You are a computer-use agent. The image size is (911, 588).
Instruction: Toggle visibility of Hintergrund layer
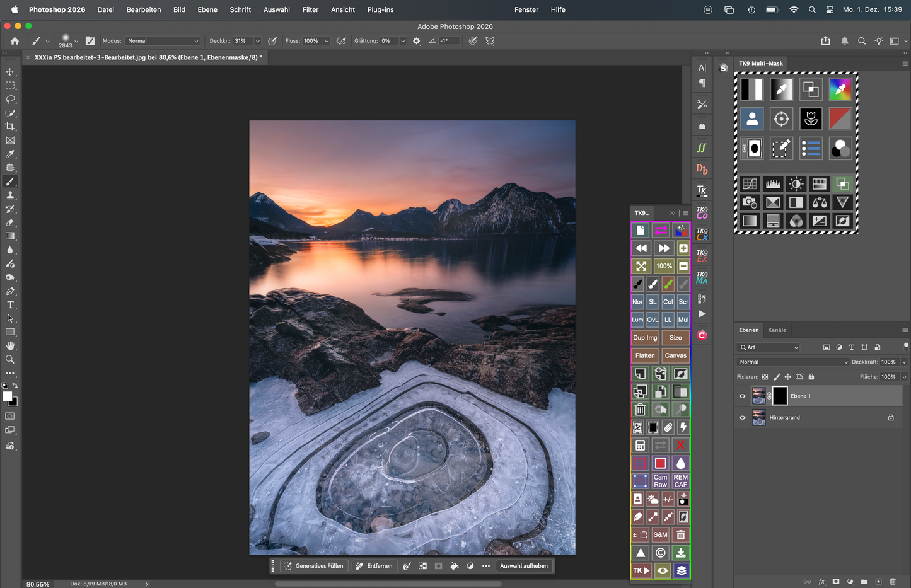[x=742, y=418]
